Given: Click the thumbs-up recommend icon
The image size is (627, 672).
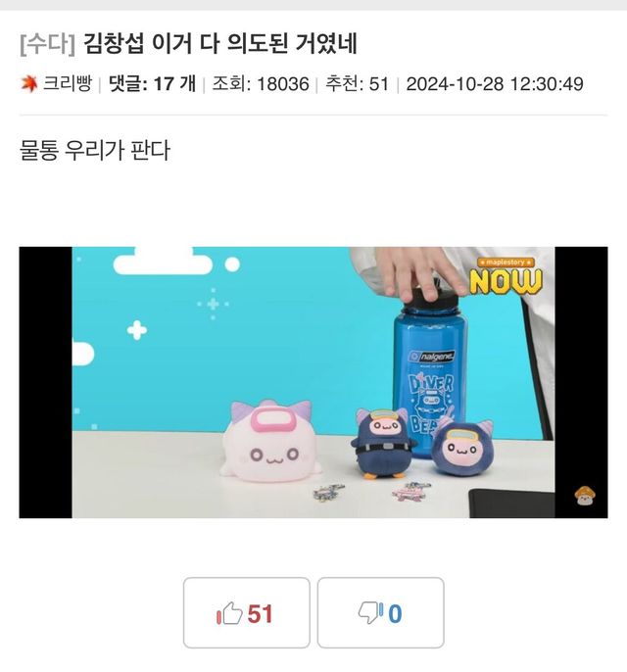Looking at the screenshot, I should [x=229, y=613].
